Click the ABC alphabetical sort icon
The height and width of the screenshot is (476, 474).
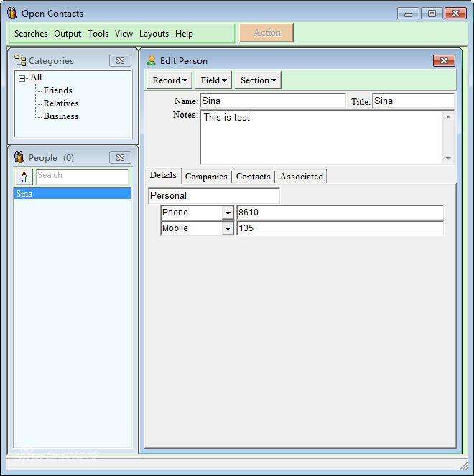point(24,177)
